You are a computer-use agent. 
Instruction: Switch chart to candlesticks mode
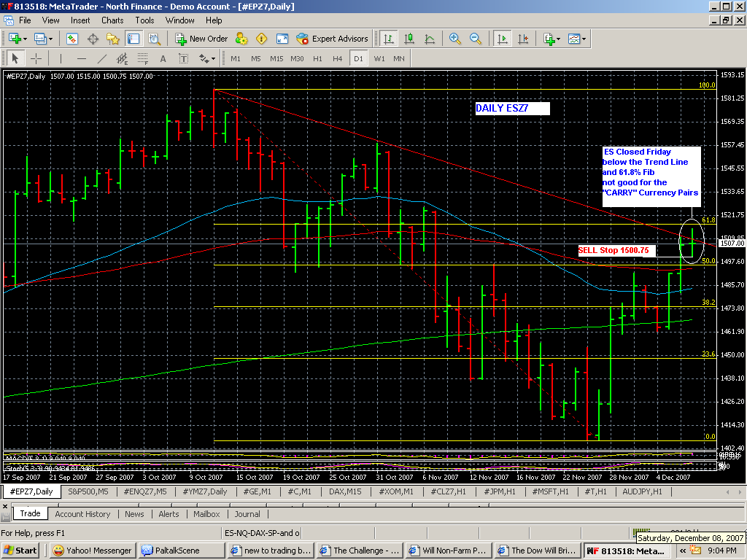[x=409, y=39]
